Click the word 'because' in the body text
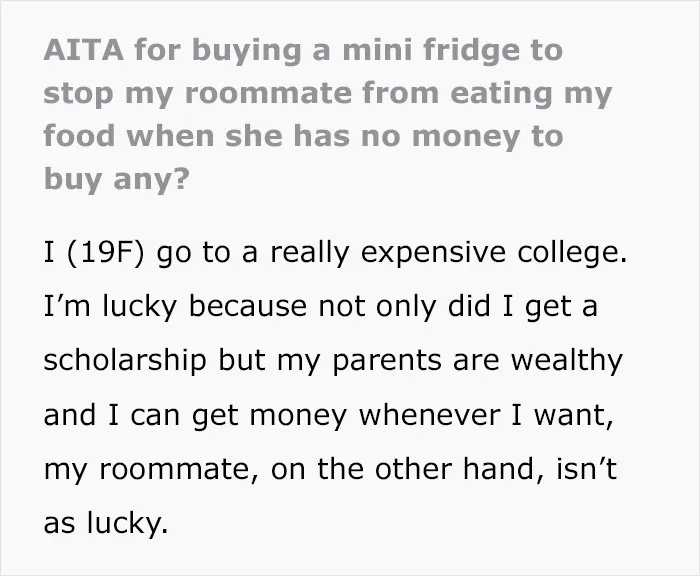 [x=248, y=307]
